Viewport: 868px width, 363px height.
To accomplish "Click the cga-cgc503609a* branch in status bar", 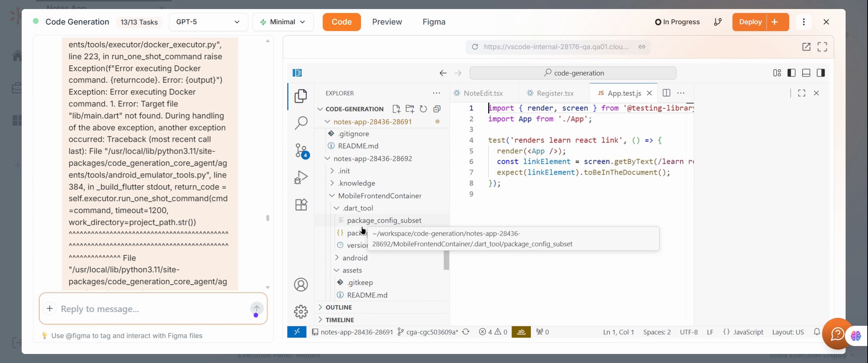I will [x=428, y=332].
